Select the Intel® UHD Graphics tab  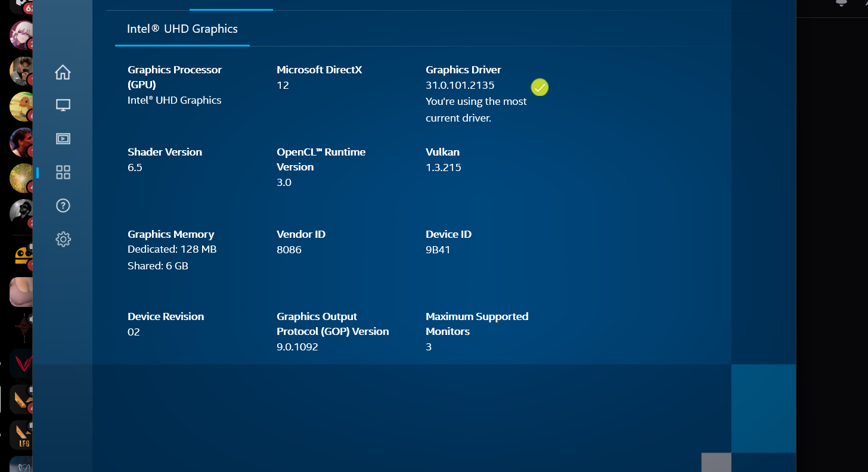click(182, 29)
